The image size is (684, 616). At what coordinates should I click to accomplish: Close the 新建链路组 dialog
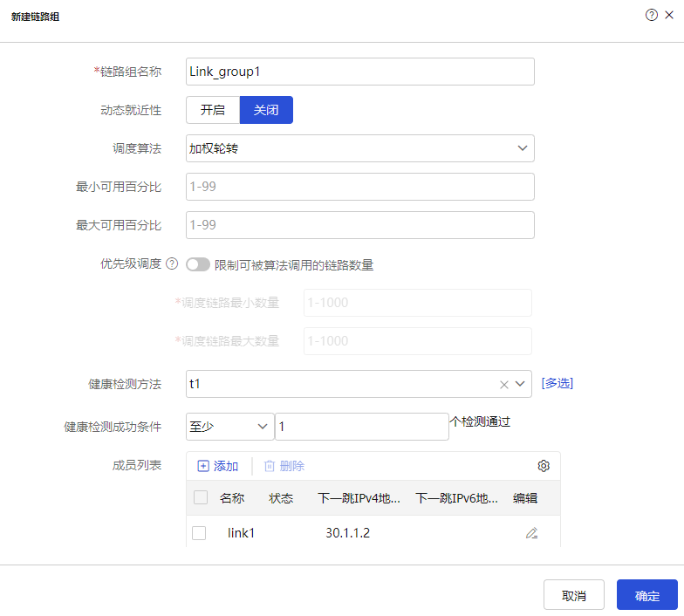[668, 16]
